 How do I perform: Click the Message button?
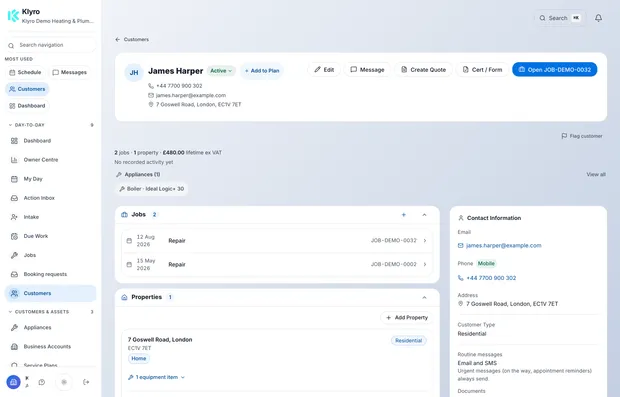pos(367,70)
